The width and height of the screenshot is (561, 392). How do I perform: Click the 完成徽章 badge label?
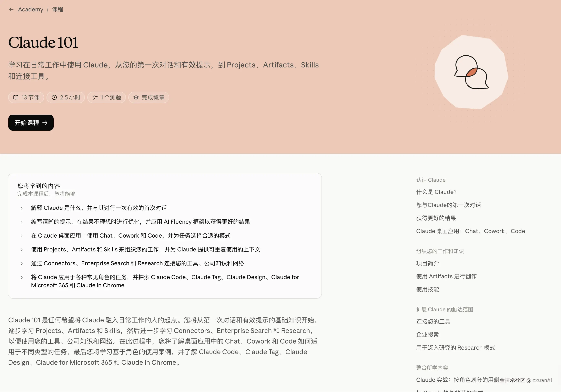click(153, 98)
